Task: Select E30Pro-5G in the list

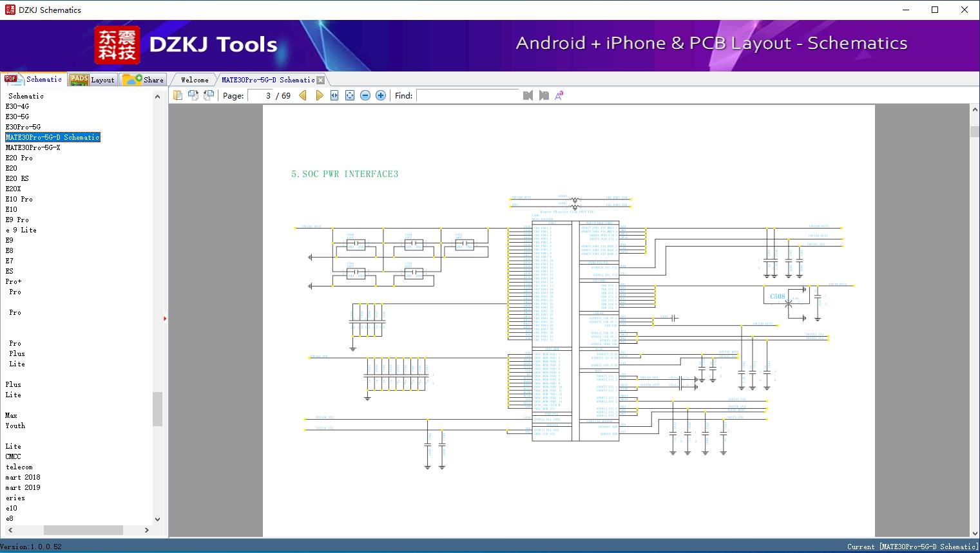Action: (x=23, y=127)
